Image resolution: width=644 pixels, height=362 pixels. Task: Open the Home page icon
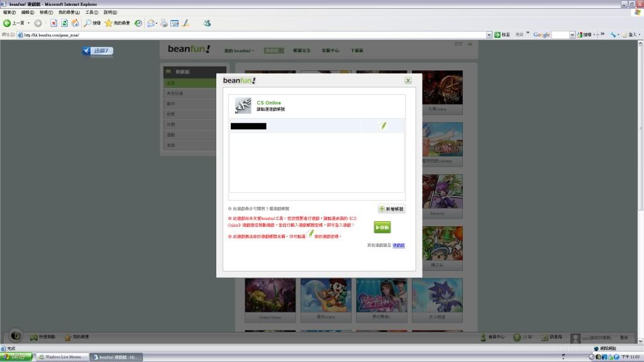pyautogui.click(x=75, y=23)
